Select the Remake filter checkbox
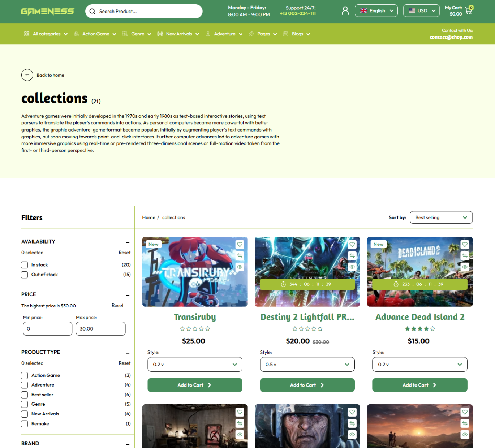The width and height of the screenshot is (495, 448). [x=25, y=424]
